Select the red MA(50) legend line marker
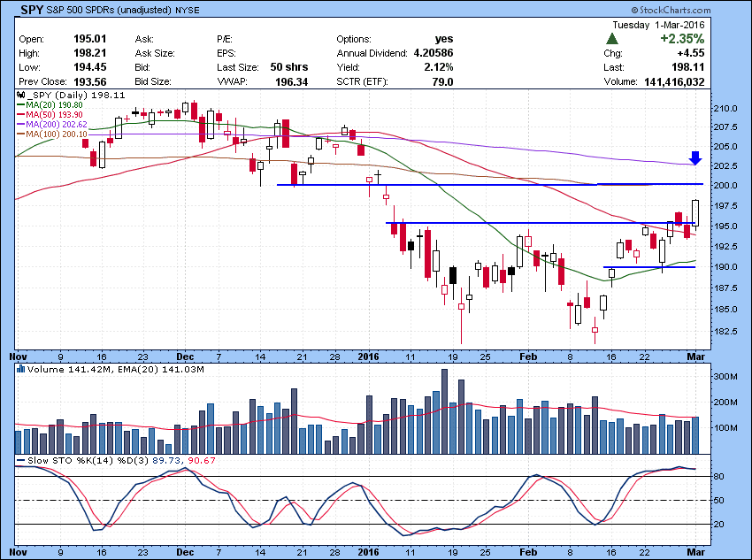Viewport: 752px width, 560px height. [21, 115]
